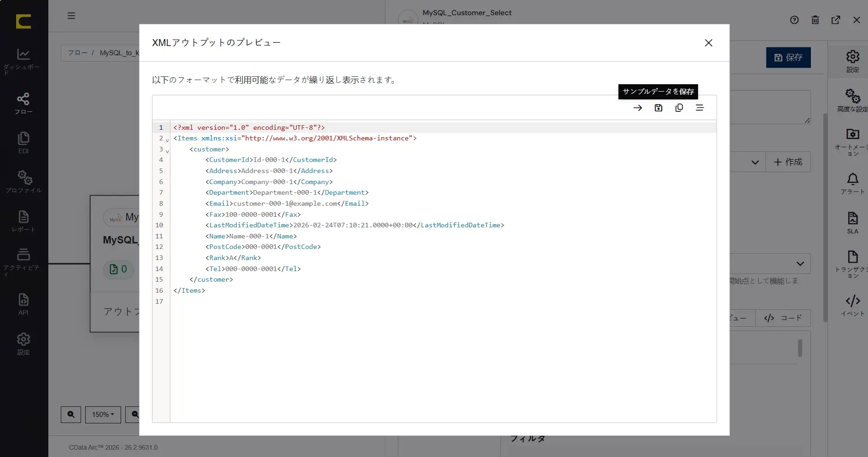Click the 保存 button
Screen dimensions: 868x457
[788, 58]
